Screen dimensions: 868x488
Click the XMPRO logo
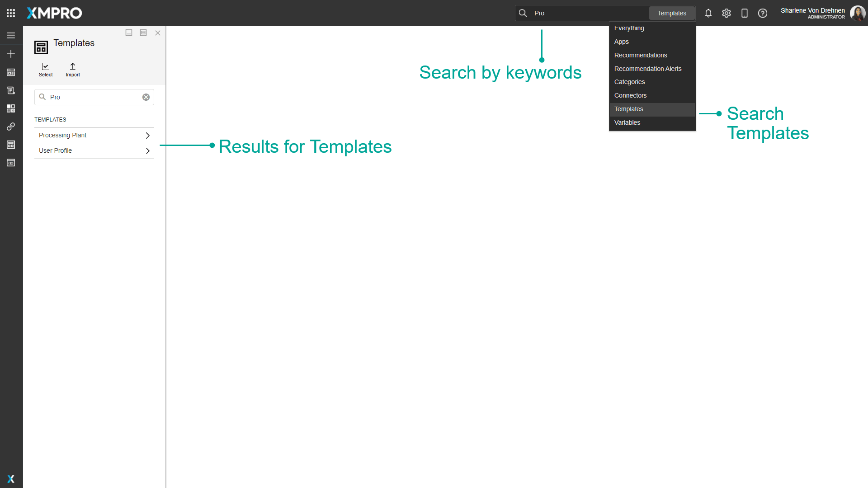pos(54,13)
